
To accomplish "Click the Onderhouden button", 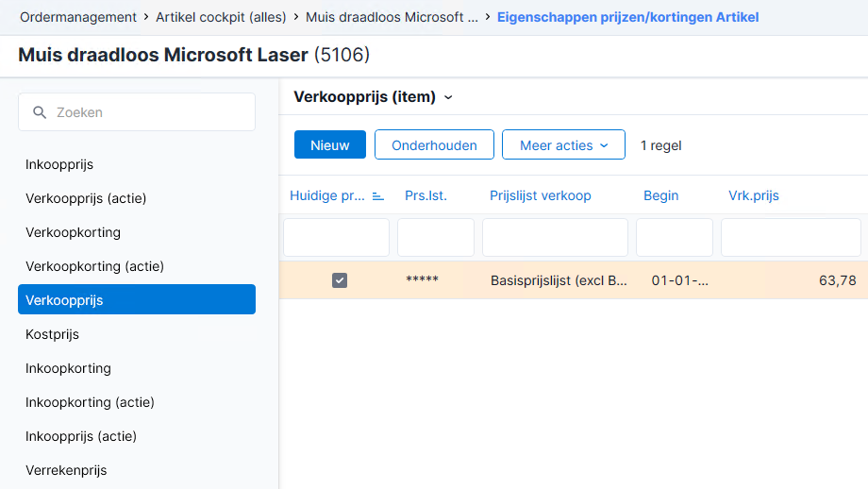I will point(434,145).
